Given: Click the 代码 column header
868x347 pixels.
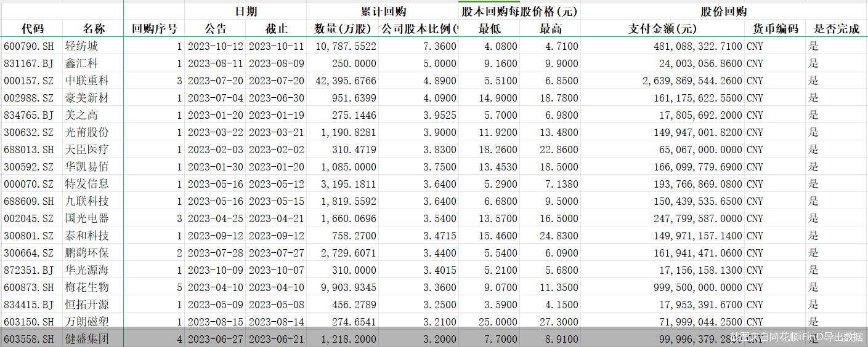Looking at the screenshot, I should point(32,29).
